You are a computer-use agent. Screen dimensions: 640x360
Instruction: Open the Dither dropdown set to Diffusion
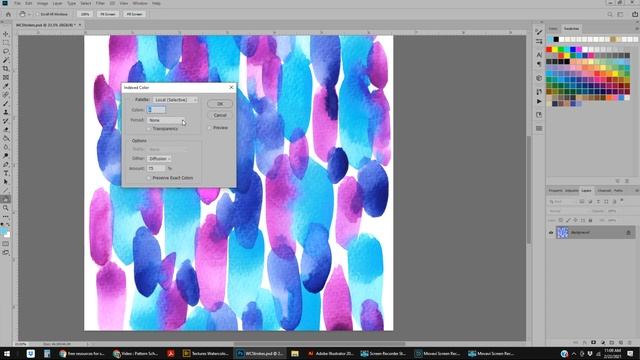[159, 158]
